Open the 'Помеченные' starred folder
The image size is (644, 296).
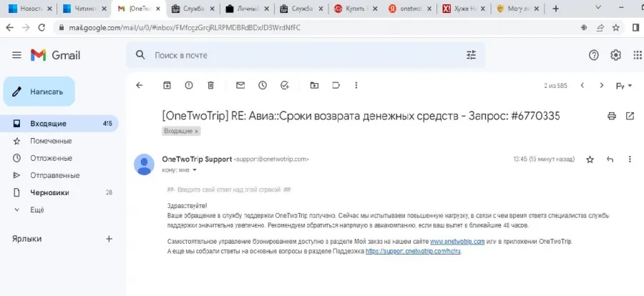[x=51, y=141]
